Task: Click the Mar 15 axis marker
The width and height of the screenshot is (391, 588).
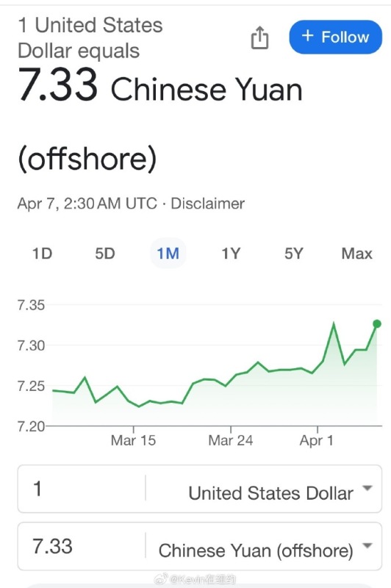Action: pos(134,440)
